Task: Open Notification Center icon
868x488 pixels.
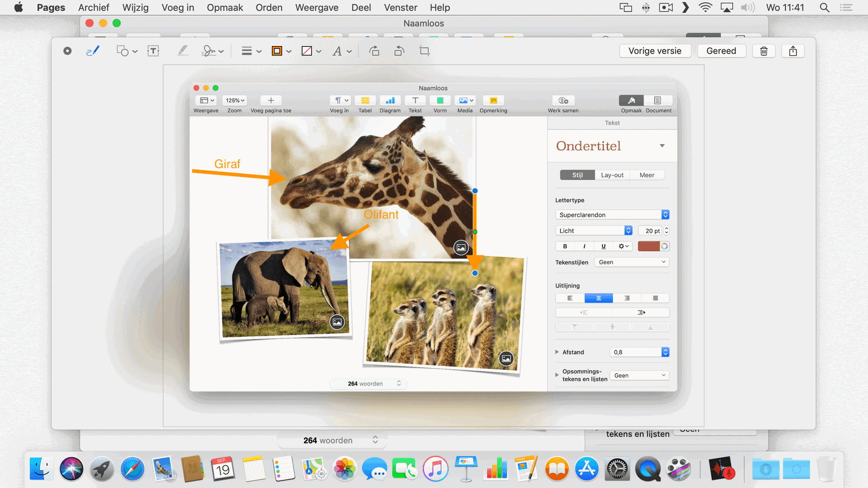Action: click(x=846, y=8)
